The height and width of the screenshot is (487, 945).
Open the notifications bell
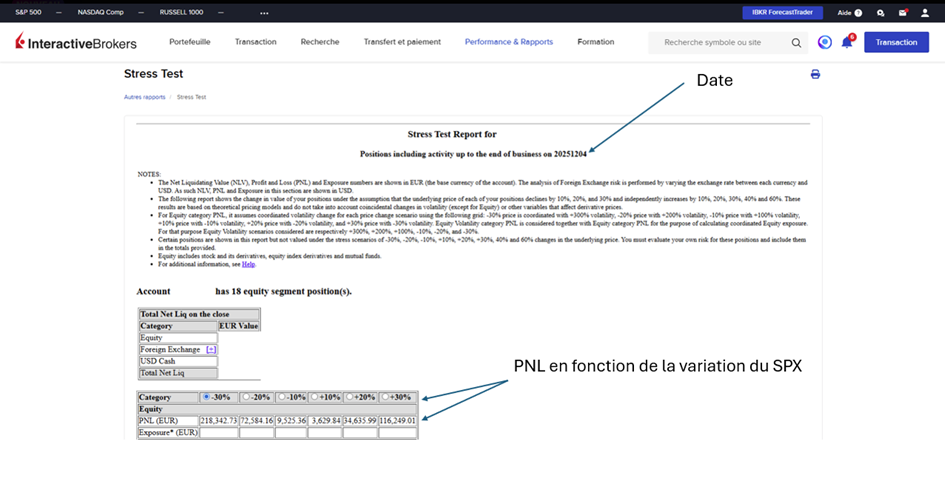pyautogui.click(x=847, y=42)
